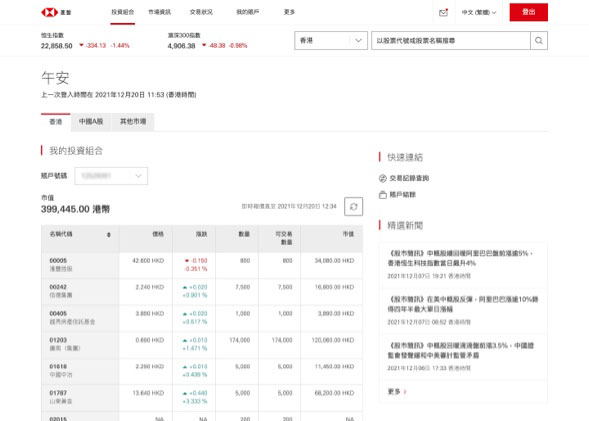Open the 投資組合 menu
Image resolution: width=589 pixels, height=421 pixels.
coord(122,12)
